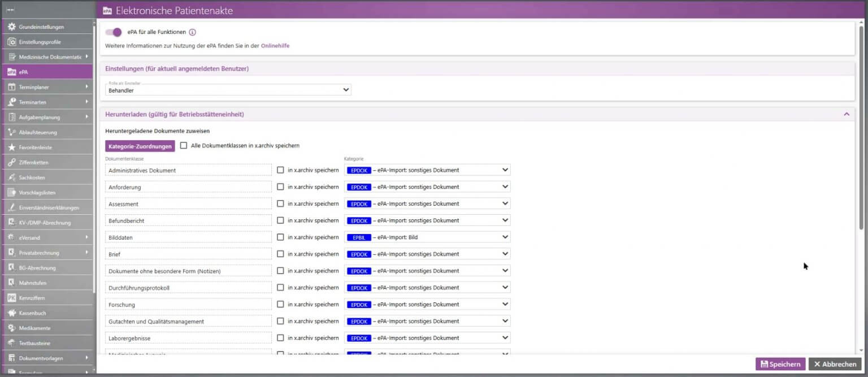
Task: Collapse the Herunterladen section chevron
Action: pos(847,114)
